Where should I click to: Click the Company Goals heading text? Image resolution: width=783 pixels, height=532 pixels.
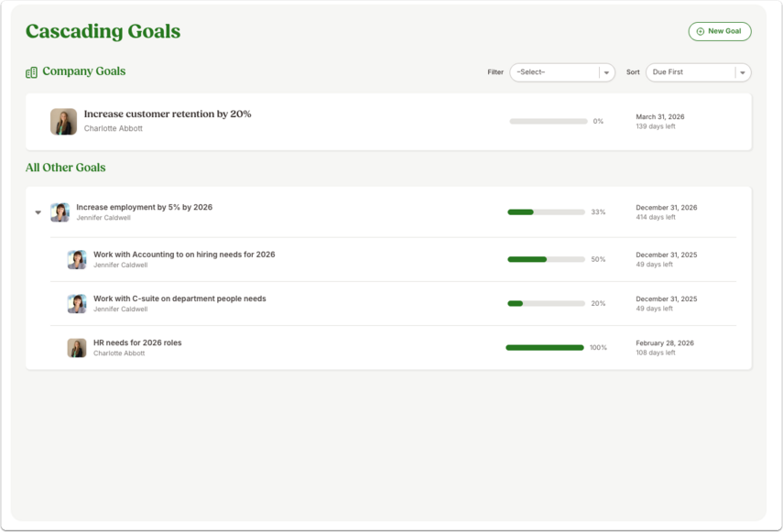(x=84, y=71)
